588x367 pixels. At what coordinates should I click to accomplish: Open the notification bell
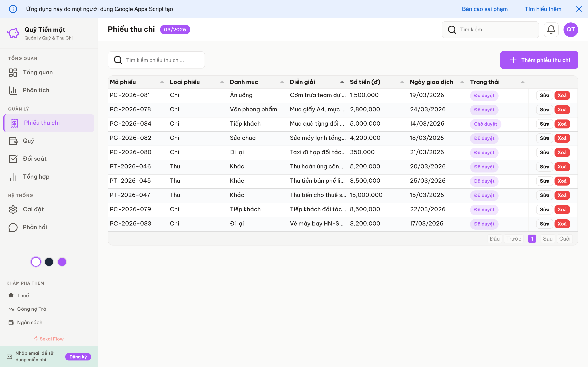click(551, 29)
